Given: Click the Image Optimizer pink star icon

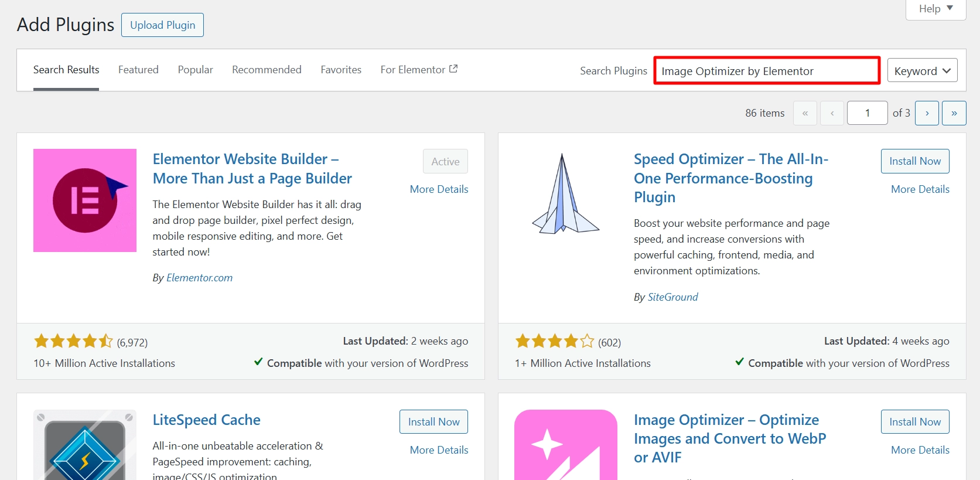Looking at the screenshot, I should coord(566,445).
